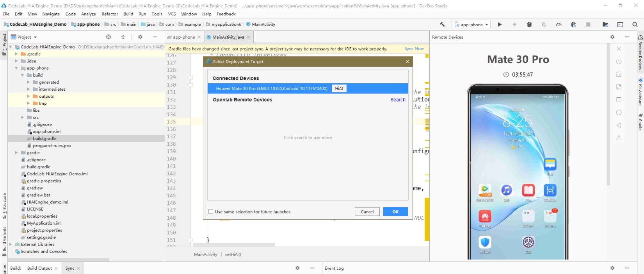The width and height of the screenshot is (644, 274).
Task: Click the rotate-screen icon in Remote Devices
Action: (619, 74)
